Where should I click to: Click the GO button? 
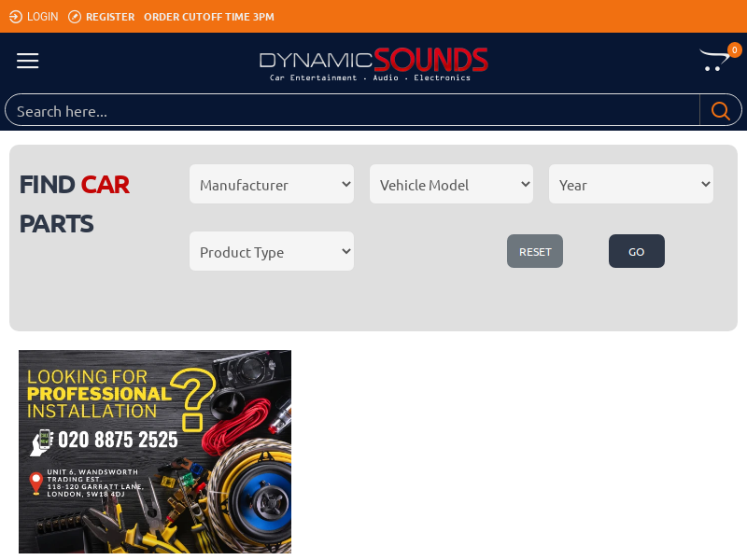click(637, 251)
